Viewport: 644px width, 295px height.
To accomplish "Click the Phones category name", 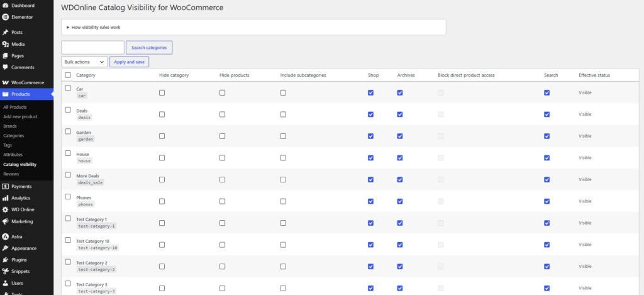I will click(84, 198).
